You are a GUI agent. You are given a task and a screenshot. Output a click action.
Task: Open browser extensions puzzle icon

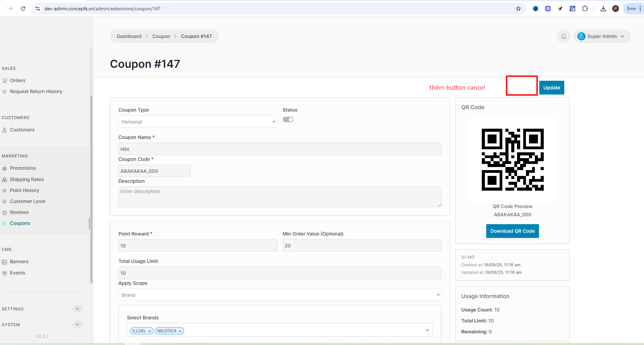coord(585,9)
